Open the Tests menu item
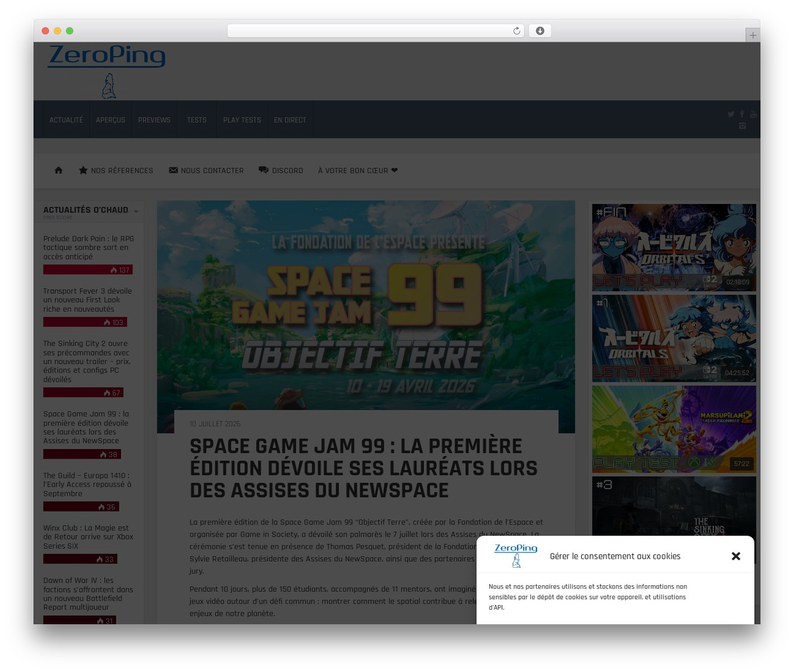This screenshot has width=794, height=672. [197, 120]
